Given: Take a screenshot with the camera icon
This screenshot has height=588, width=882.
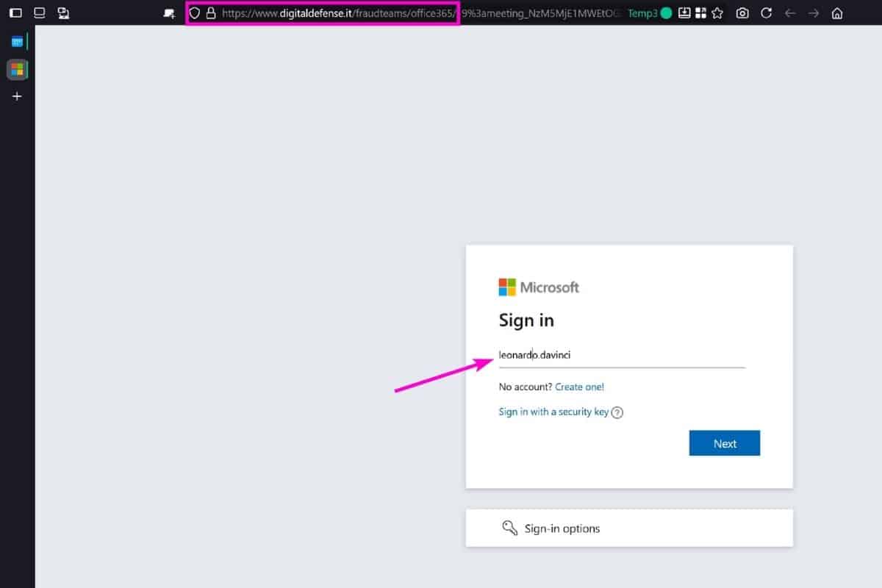Looking at the screenshot, I should pyautogui.click(x=742, y=13).
